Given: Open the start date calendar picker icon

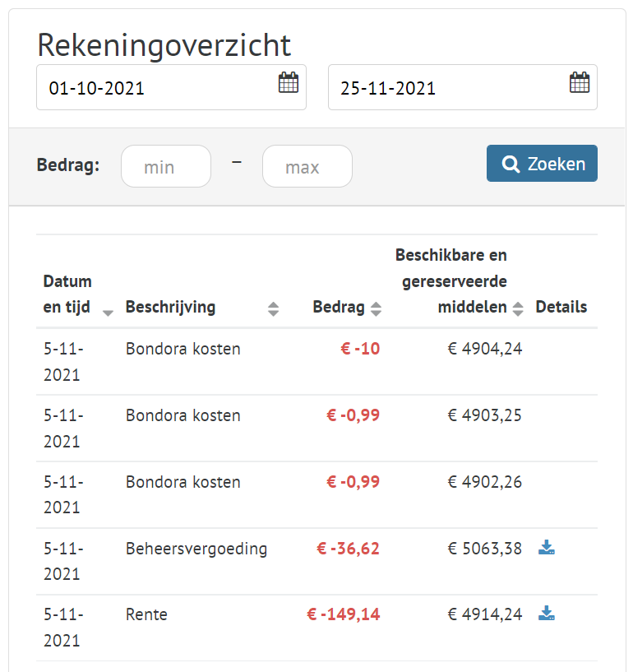Looking at the screenshot, I should (289, 82).
